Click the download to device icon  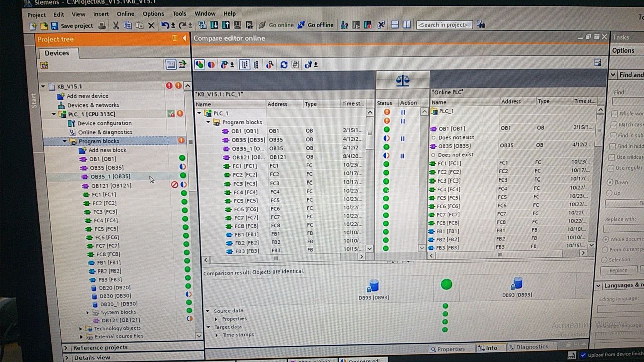(215, 25)
